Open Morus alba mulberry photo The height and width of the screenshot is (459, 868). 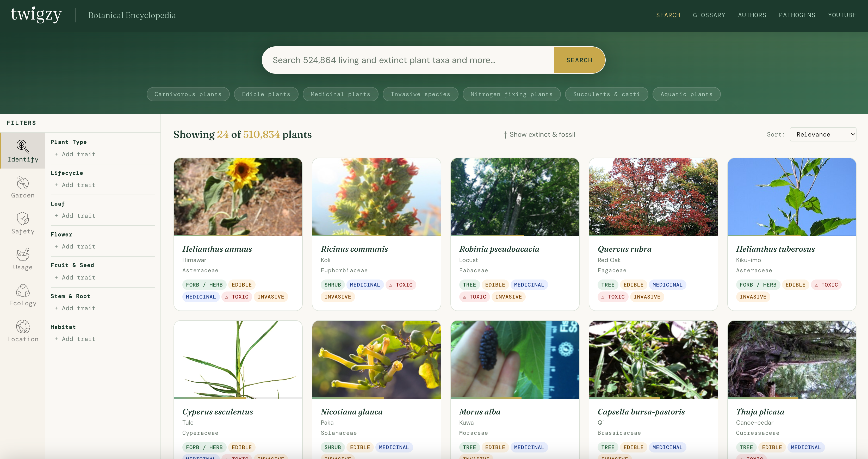pyautogui.click(x=515, y=359)
